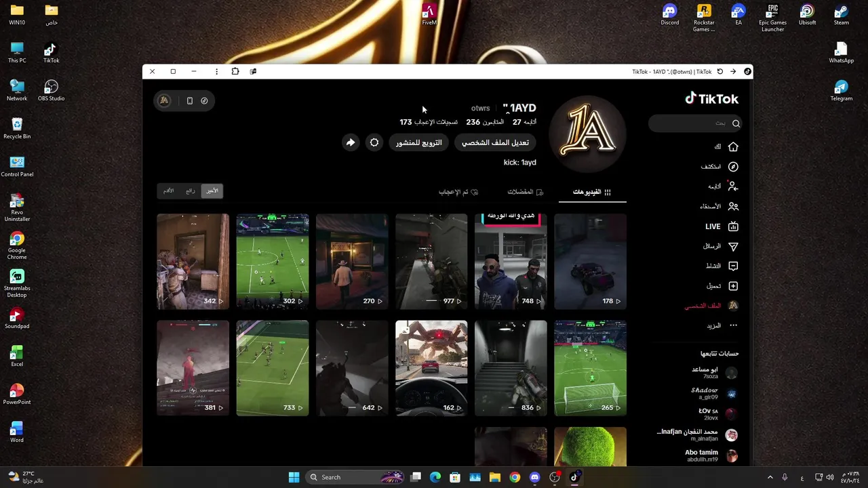Click the forward arrow in title bar

pos(733,71)
